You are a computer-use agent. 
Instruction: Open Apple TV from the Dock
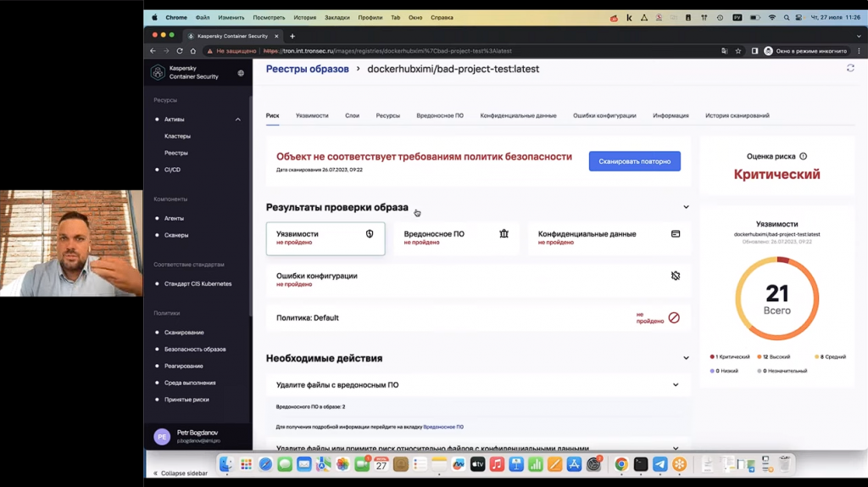[477, 464]
